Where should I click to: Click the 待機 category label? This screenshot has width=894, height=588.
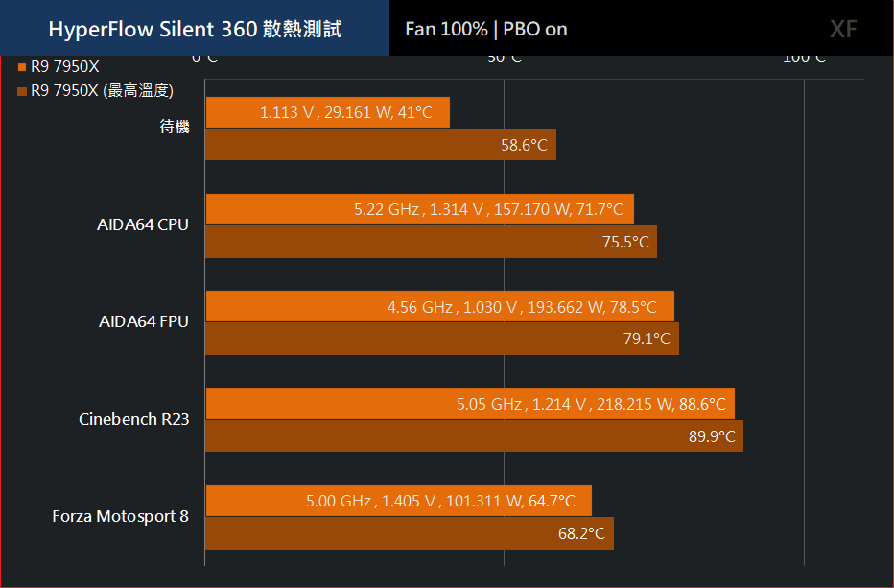tap(175, 126)
